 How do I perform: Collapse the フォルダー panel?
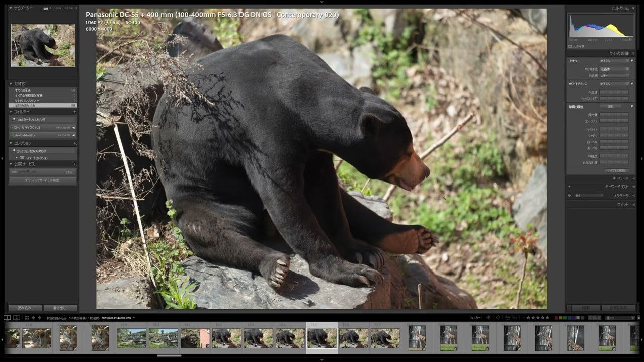click(11, 112)
